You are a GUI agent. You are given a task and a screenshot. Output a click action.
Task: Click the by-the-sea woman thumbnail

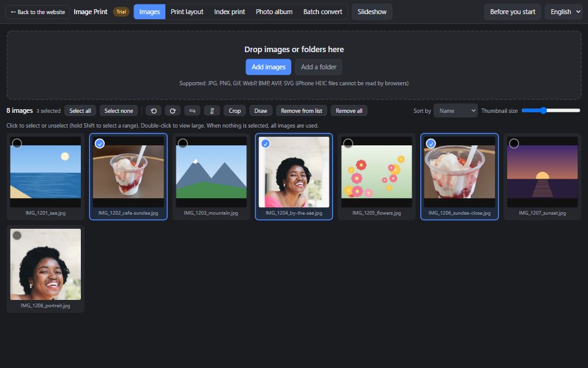pyautogui.click(x=293, y=172)
